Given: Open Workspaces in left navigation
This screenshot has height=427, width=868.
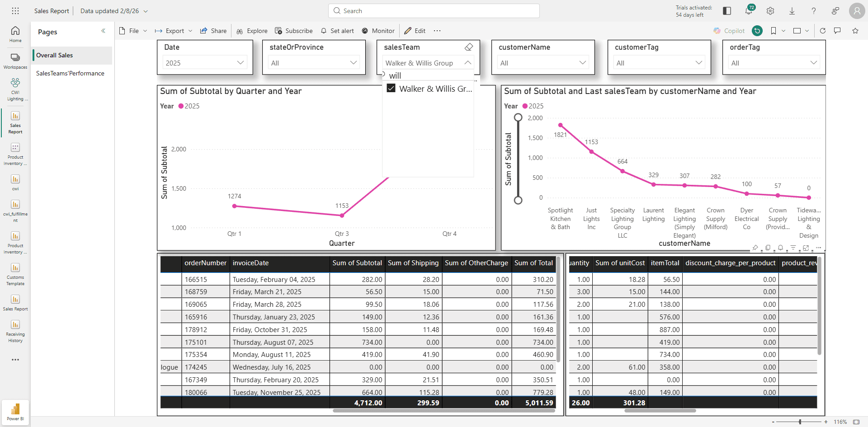Looking at the screenshot, I should 15,61.
